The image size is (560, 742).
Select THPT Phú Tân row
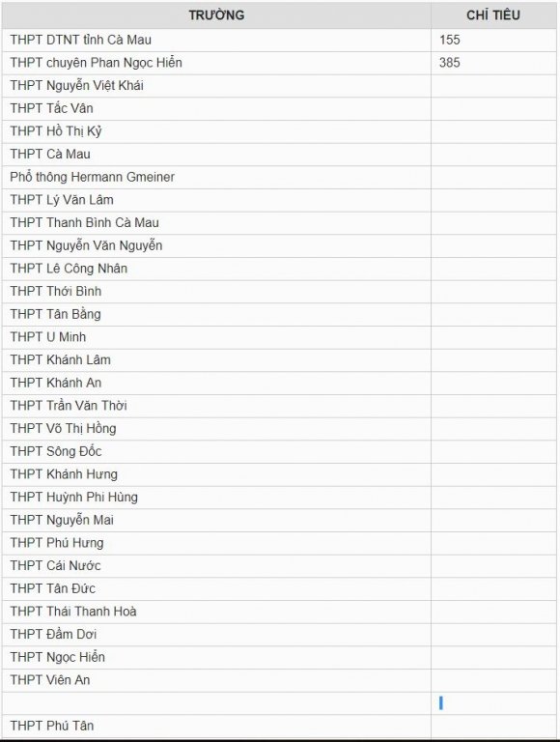click(x=279, y=726)
